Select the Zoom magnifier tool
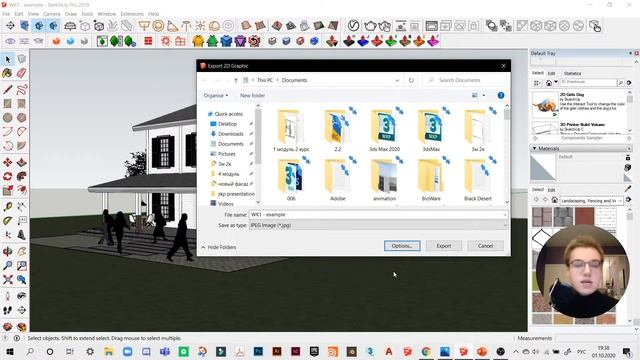Screen dimensions: 640x360 (7, 266)
